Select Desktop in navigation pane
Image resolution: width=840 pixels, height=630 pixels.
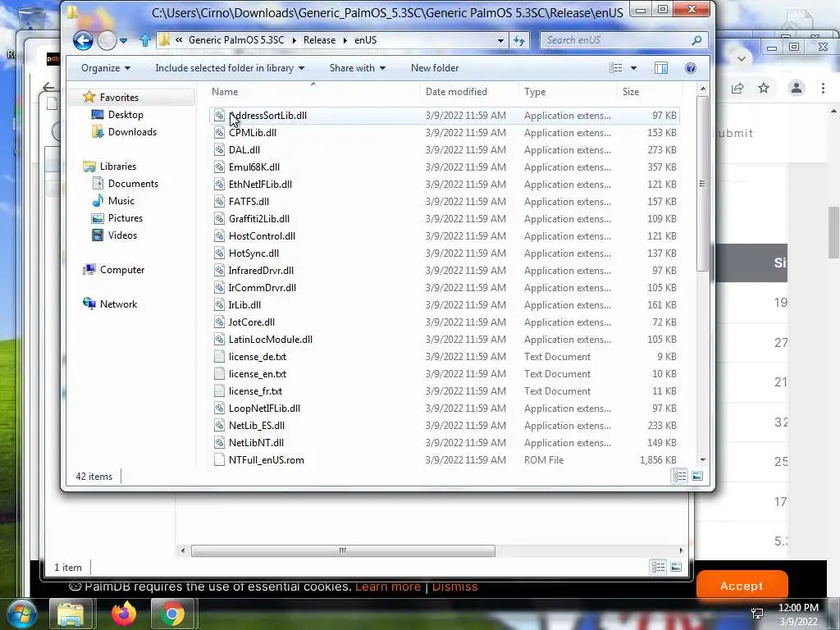click(126, 115)
